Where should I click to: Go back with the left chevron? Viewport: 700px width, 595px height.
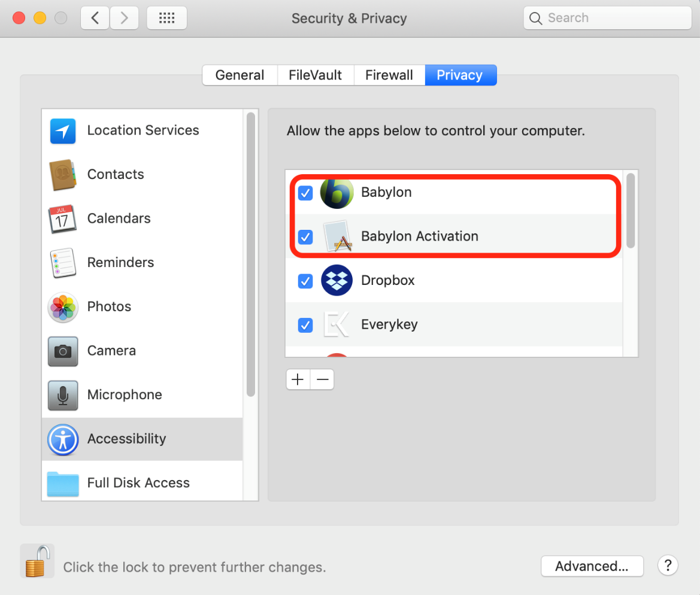(x=95, y=18)
